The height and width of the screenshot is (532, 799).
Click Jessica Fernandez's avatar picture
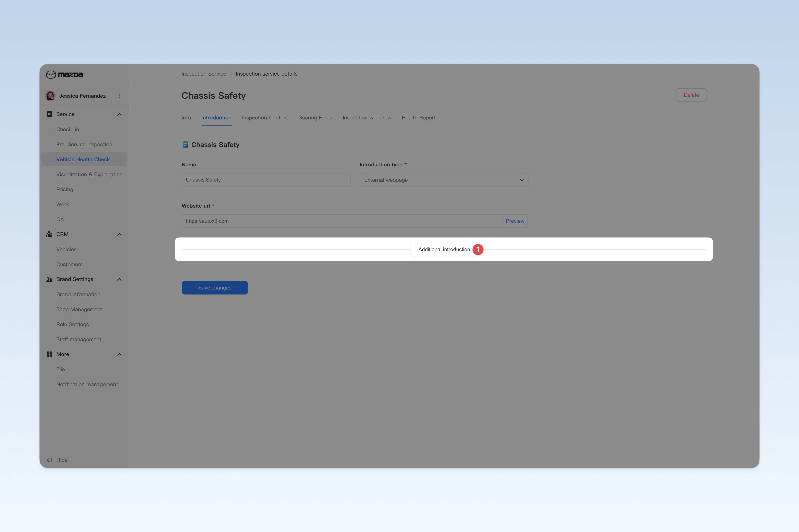[51, 96]
